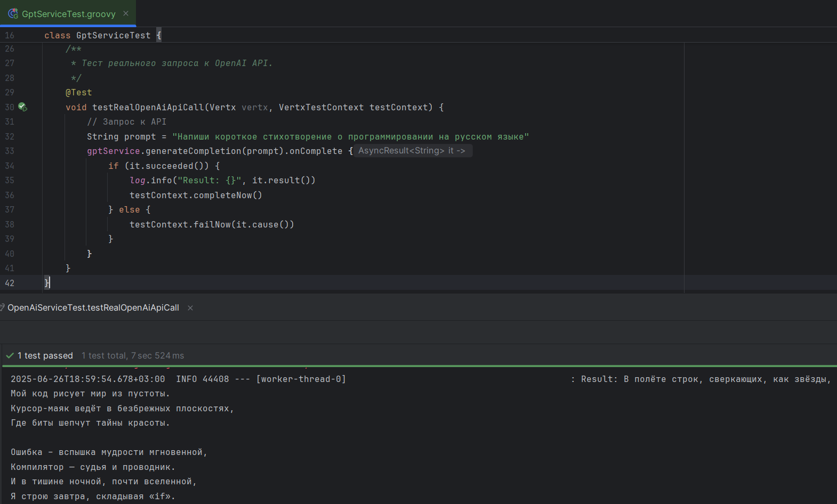Image resolution: width=837 pixels, height=504 pixels.
Task: Click '[worker-thread-0]' in the console log
Action: [x=301, y=379]
